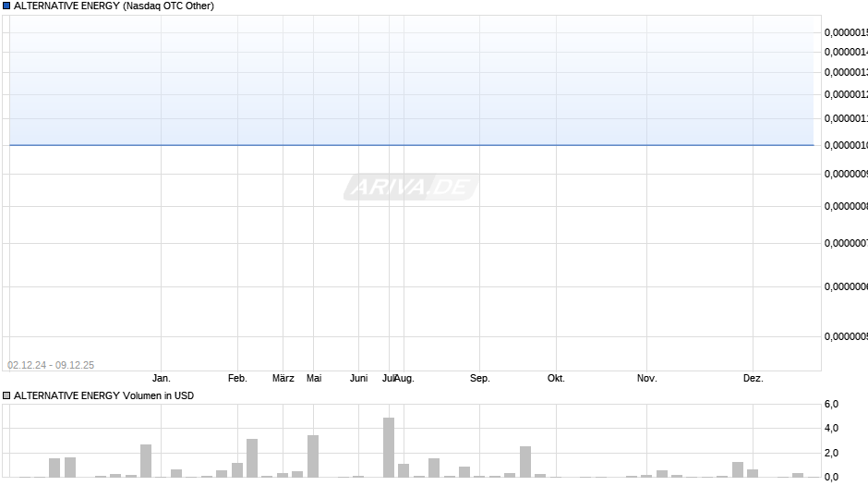
Task: Click the 4,0 volume axis label
Action: pos(831,429)
